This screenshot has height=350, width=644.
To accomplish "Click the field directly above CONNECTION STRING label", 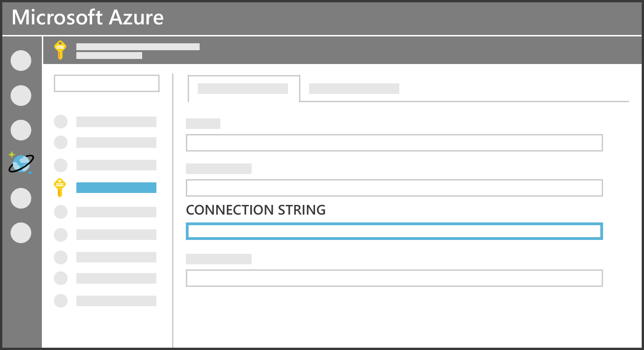I will pos(394,188).
